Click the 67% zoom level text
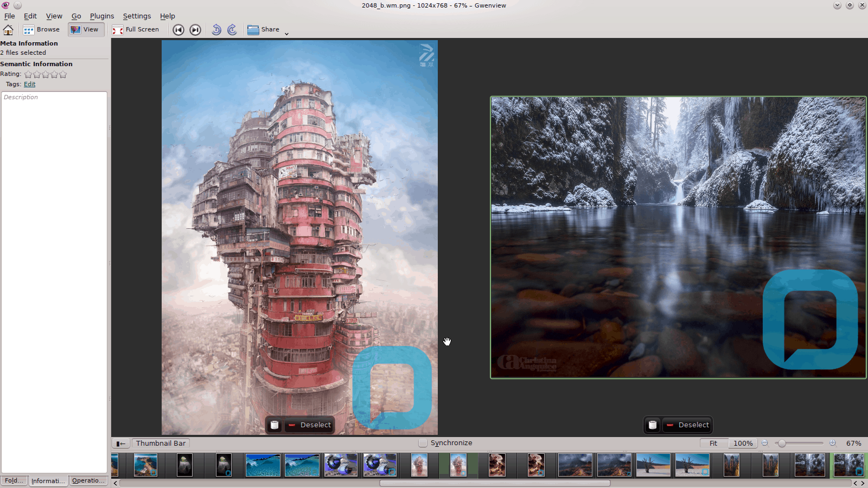Viewport: 868px width, 488px height. (x=853, y=444)
